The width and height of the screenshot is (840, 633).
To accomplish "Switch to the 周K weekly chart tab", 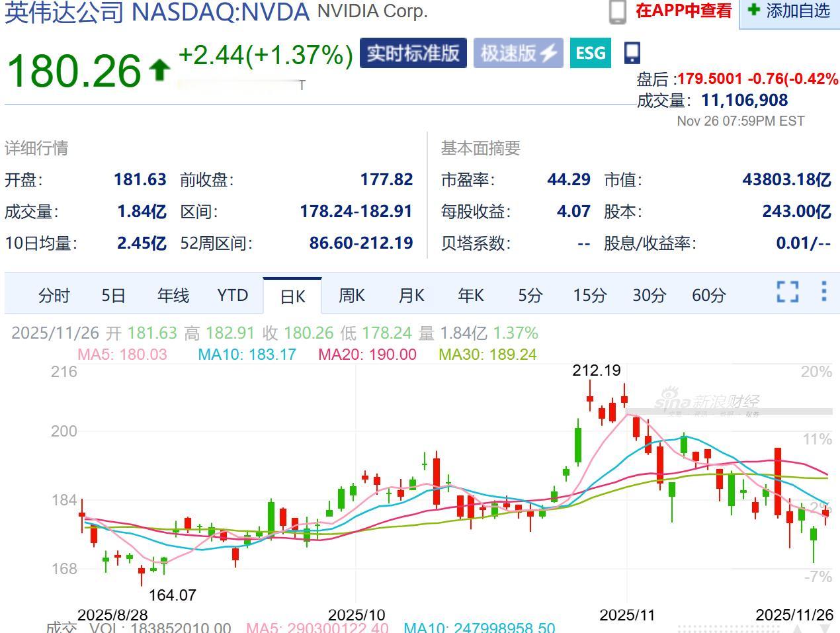I will (351, 296).
